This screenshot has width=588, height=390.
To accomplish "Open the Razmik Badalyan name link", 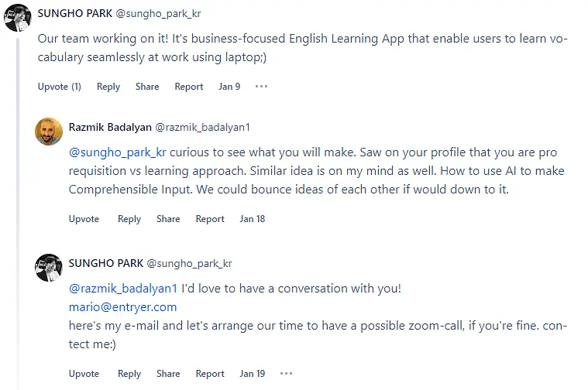I will [110, 128].
